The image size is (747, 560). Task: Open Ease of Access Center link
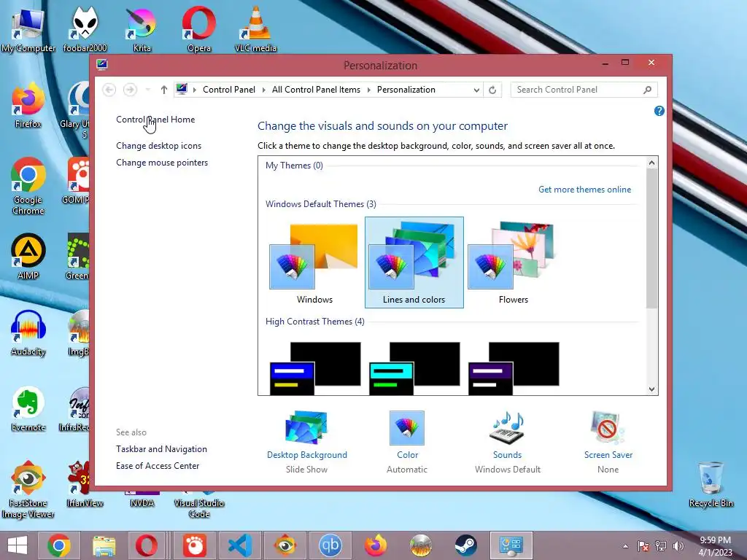point(158,466)
